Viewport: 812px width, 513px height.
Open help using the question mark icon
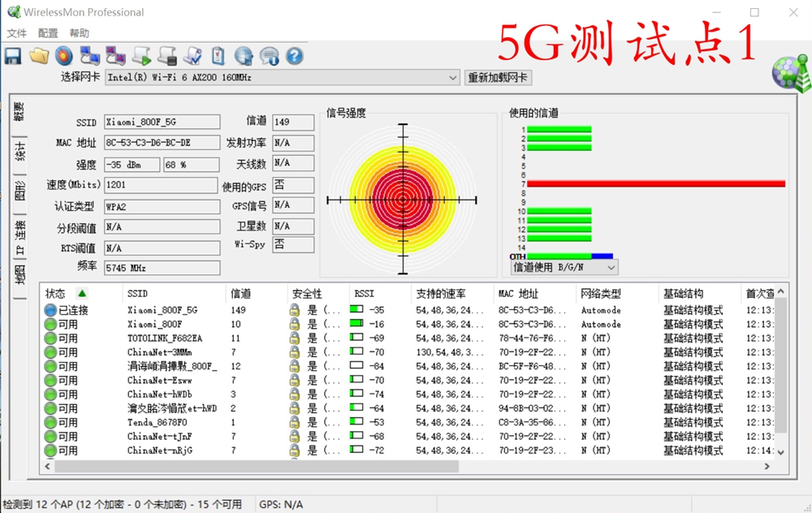click(x=293, y=55)
